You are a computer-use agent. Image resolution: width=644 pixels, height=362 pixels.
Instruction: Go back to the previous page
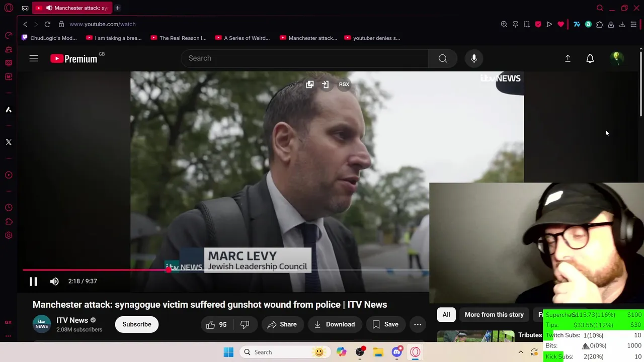(25, 24)
